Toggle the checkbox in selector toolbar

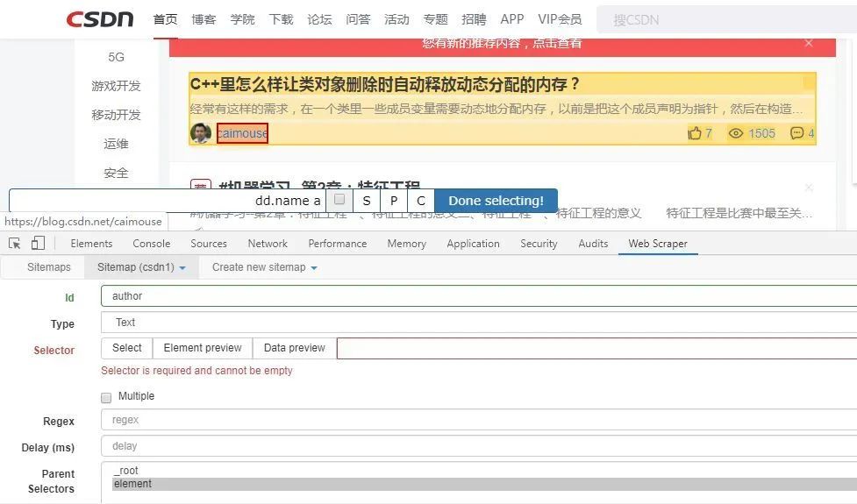[x=339, y=199]
